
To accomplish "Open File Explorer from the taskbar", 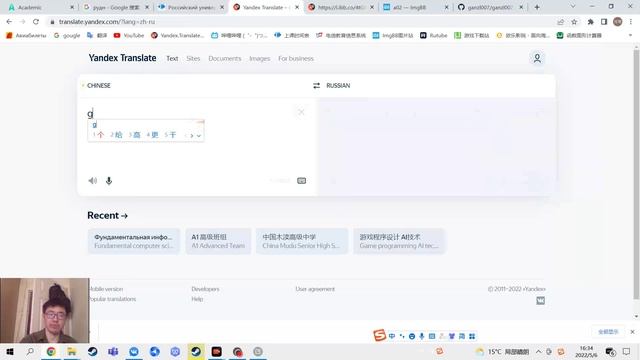I will pos(72,351).
